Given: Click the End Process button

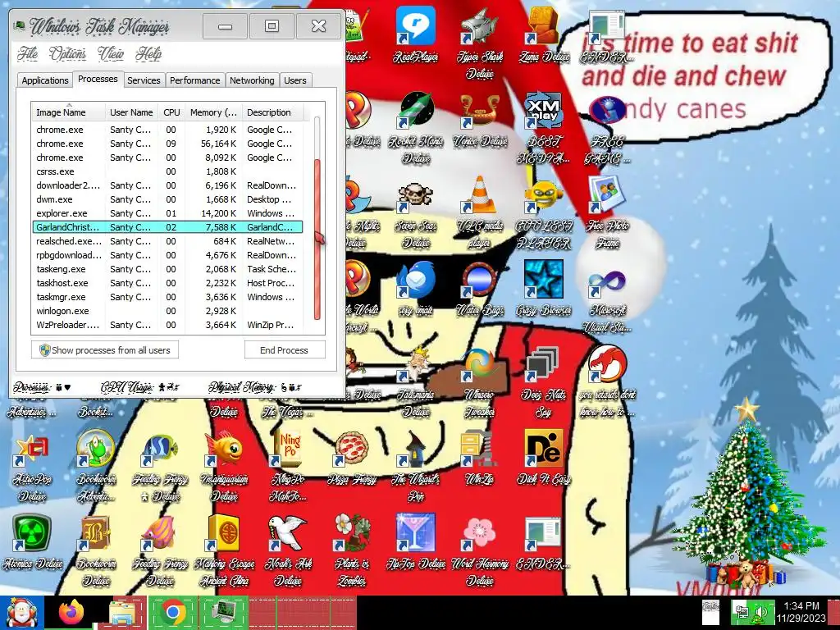Looking at the screenshot, I should [284, 350].
